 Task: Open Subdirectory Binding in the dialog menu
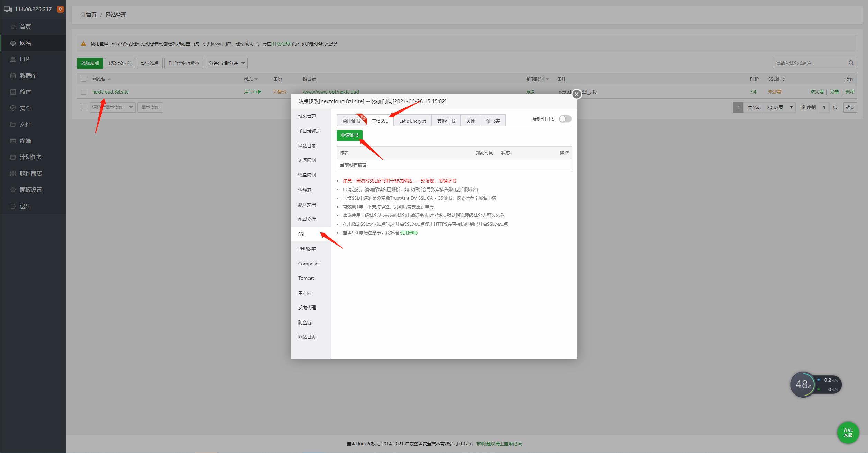(x=311, y=131)
